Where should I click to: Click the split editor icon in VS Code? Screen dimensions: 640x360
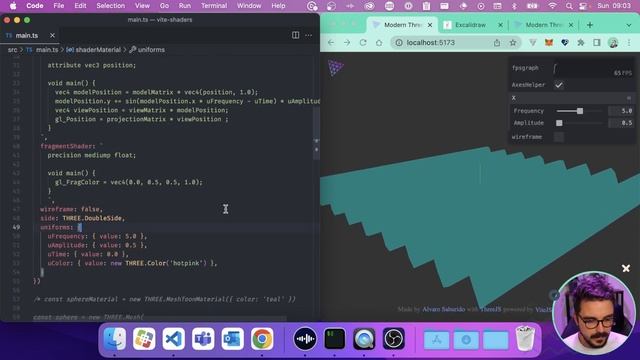coord(296,36)
